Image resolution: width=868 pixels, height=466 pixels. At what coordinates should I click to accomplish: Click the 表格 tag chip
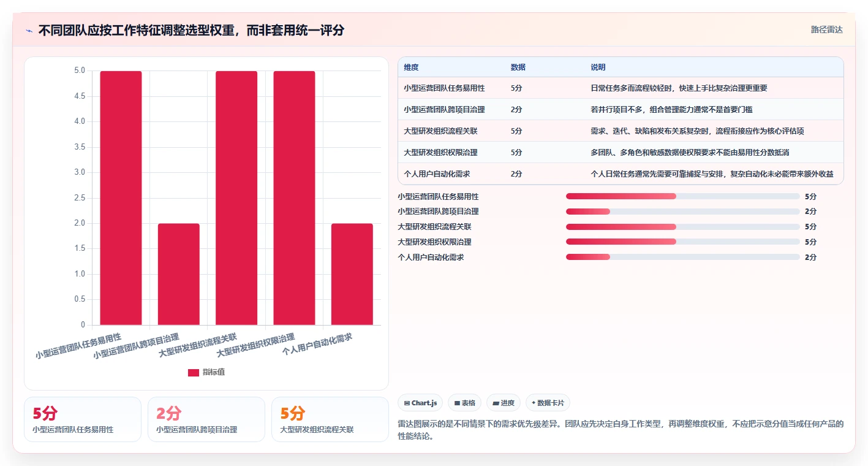(465, 403)
